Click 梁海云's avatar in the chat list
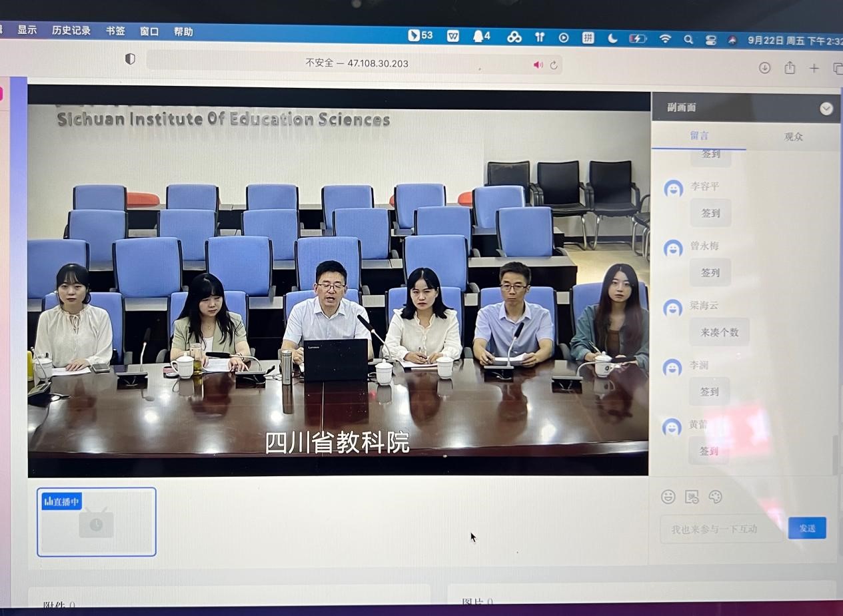The image size is (843, 616). (673, 308)
